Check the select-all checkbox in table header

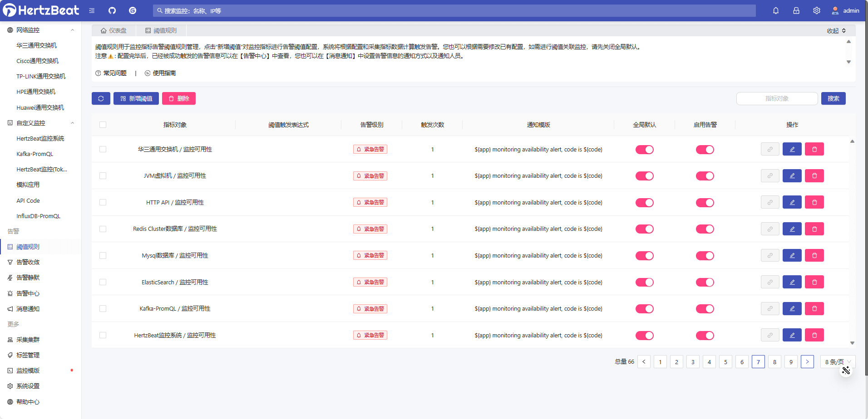(x=103, y=124)
